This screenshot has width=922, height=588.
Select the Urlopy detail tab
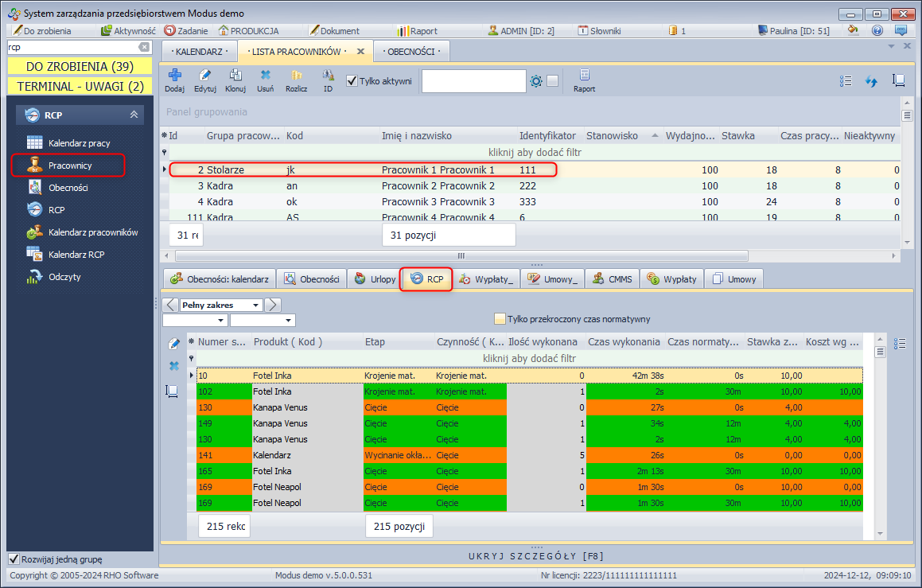click(375, 279)
